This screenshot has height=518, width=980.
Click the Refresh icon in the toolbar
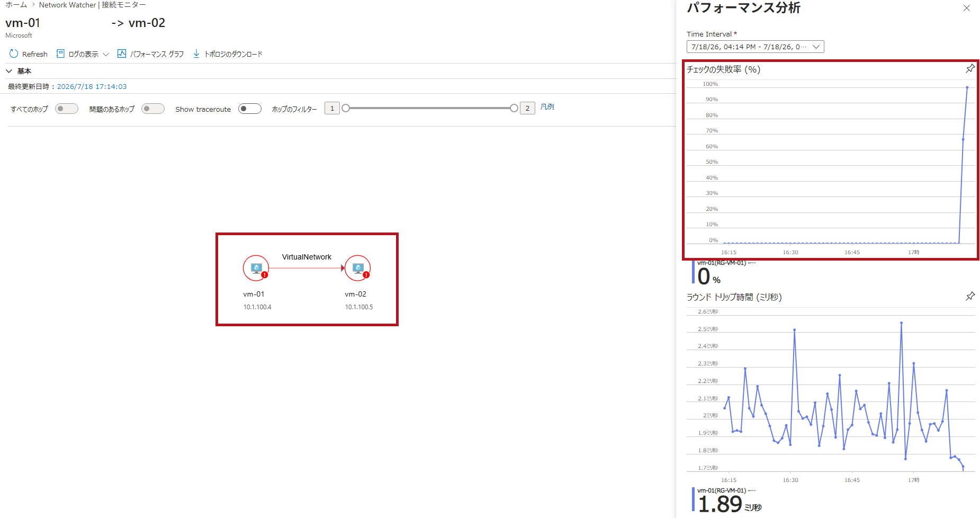coord(14,53)
